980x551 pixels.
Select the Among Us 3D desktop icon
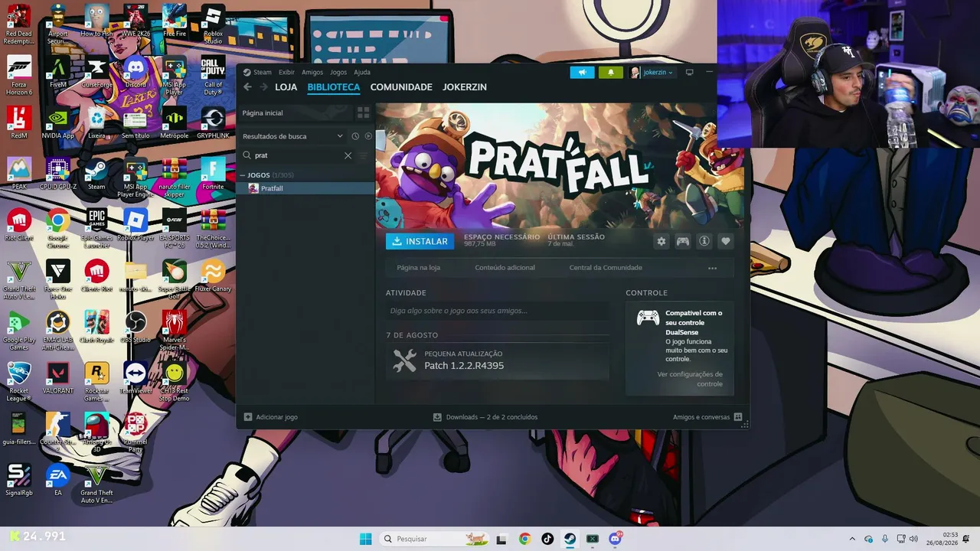click(96, 431)
